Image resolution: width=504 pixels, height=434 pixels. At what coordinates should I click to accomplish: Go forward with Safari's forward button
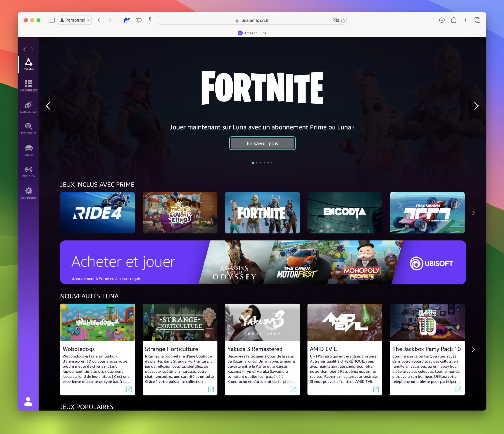pos(110,20)
